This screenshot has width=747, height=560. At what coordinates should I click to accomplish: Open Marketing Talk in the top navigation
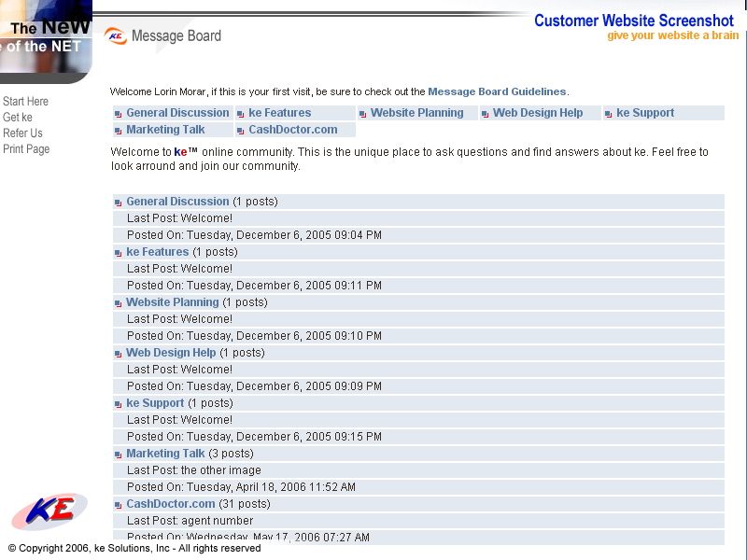click(165, 130)
